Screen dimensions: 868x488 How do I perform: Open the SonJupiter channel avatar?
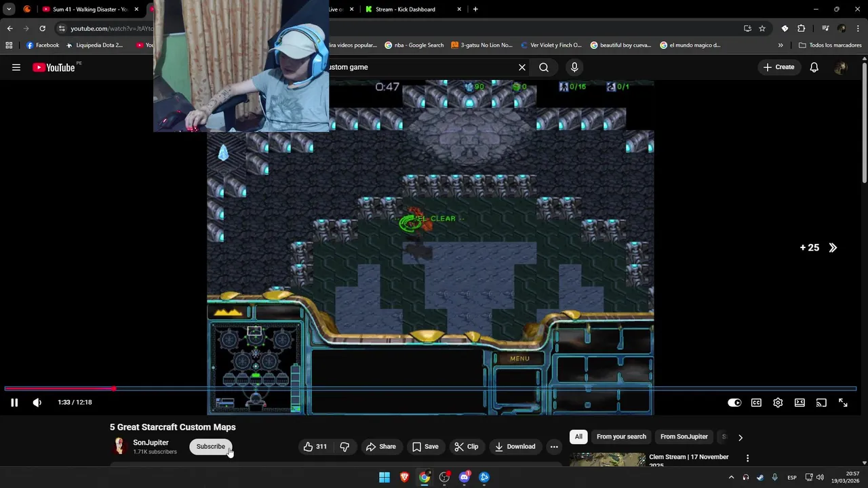(x=119, y=446)
